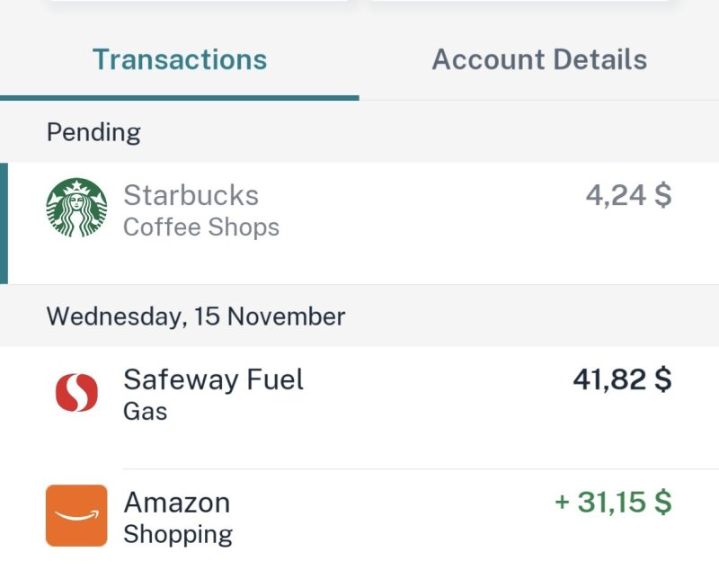The height and width of the screenshot is (588, 719).
Task: Select the orange Amazon smile icon
Action: tap(76, 515)
